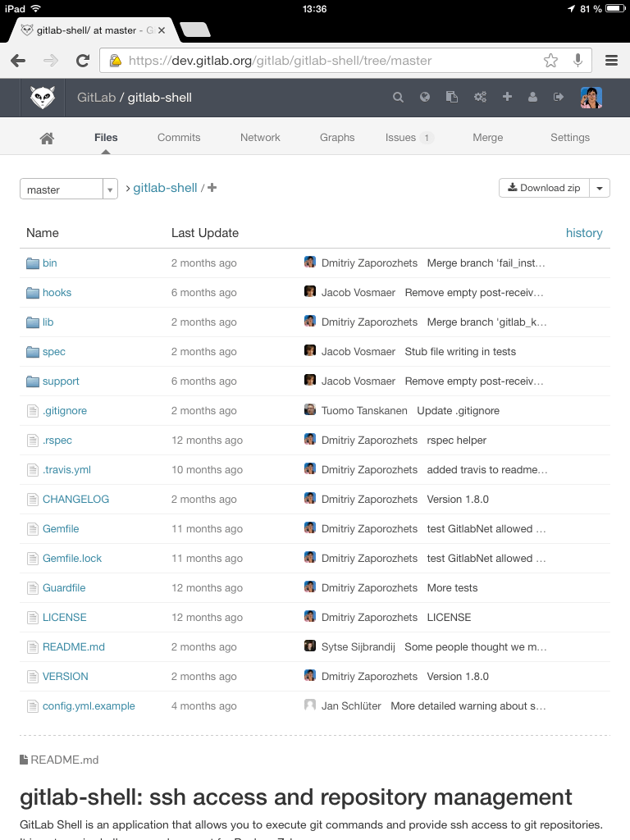This screenshot has height=840, width=630.
Task: Click 'Version 1.8.0' message in CHANGELOG row
Action: pyautogui.click(x=458, y=500)
